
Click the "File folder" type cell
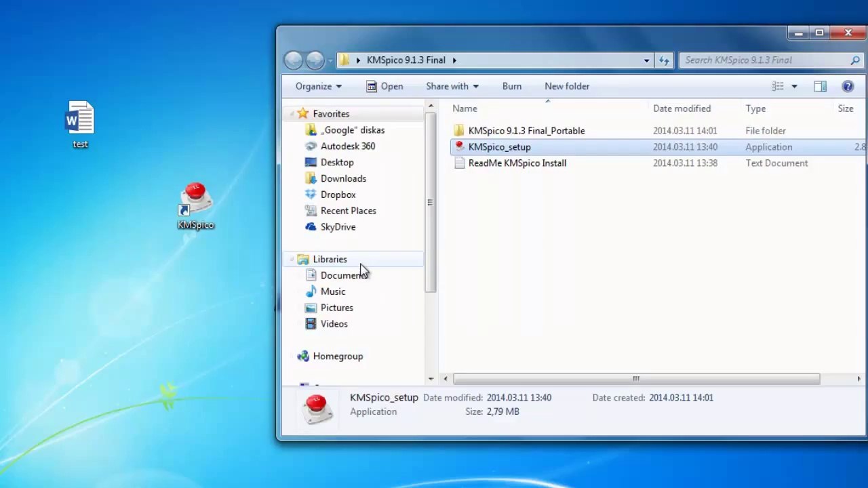tap(766, 131)
